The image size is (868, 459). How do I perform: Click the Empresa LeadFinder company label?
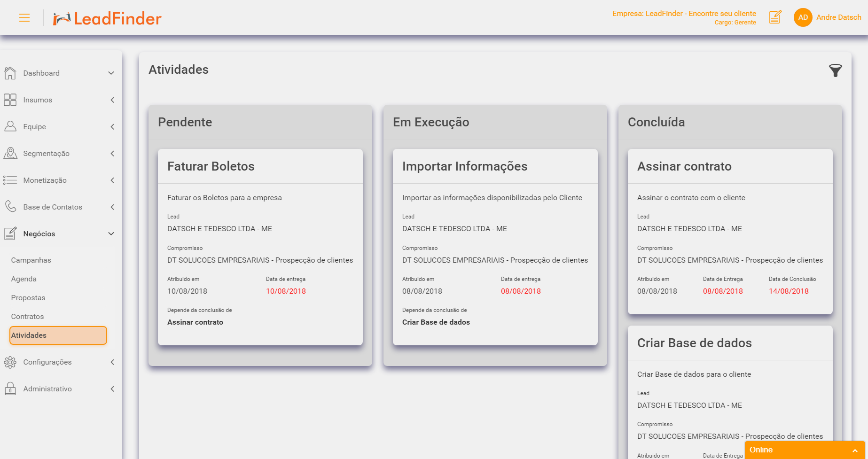pos(684,13)
